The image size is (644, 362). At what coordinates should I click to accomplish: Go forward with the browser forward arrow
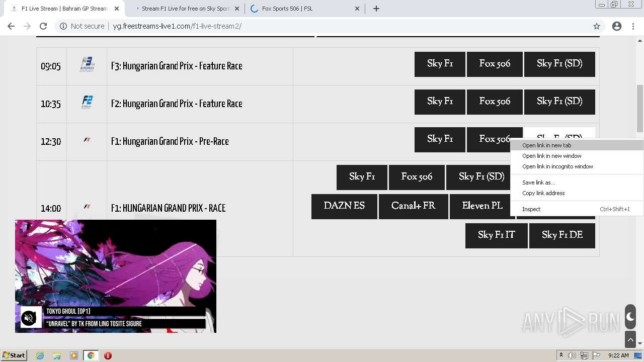pyautogui.click(x=27, y=26)
